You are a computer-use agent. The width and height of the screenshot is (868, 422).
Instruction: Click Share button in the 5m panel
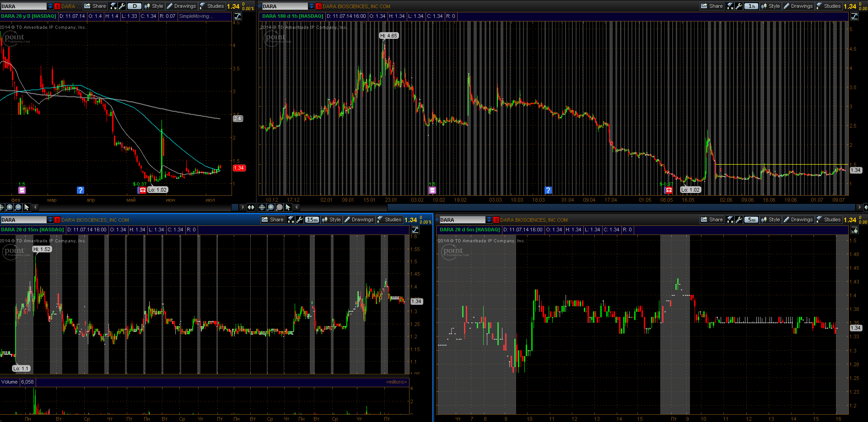(x=712, y=219)
